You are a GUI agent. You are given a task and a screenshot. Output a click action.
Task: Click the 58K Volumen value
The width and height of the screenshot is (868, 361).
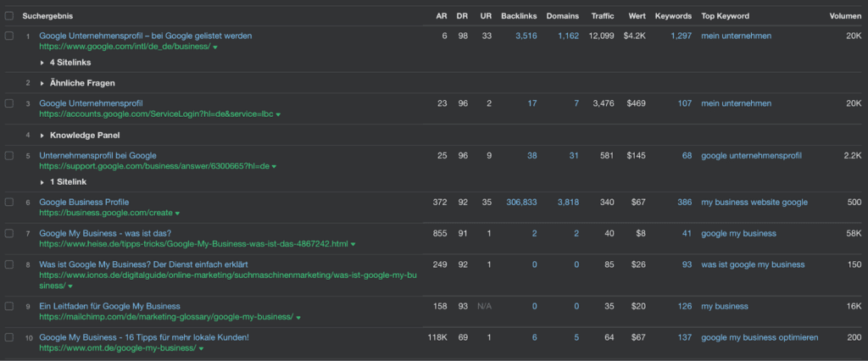pyautogui.click(x=854, y=234)
